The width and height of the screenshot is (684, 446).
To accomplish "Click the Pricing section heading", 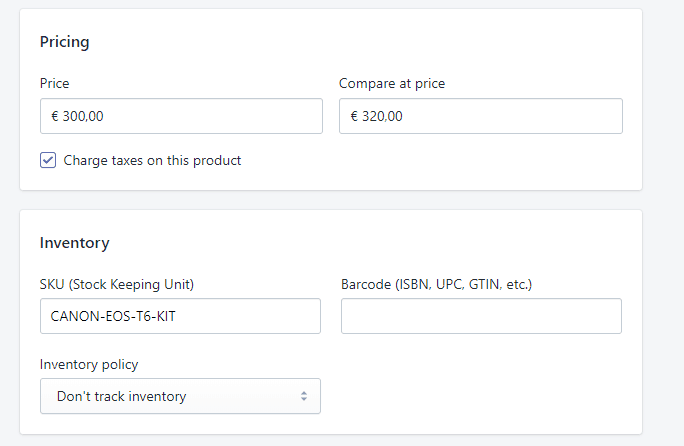I will pyautogui.click(x=65, y=42).
